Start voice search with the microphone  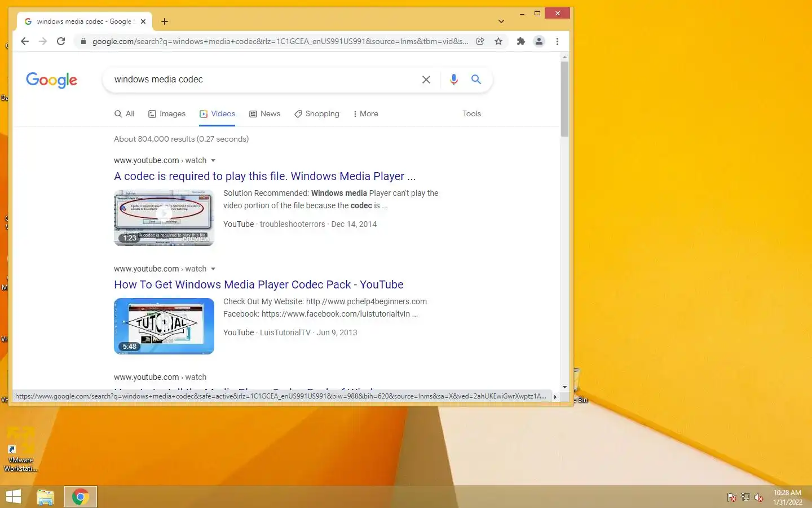(454, 80)
